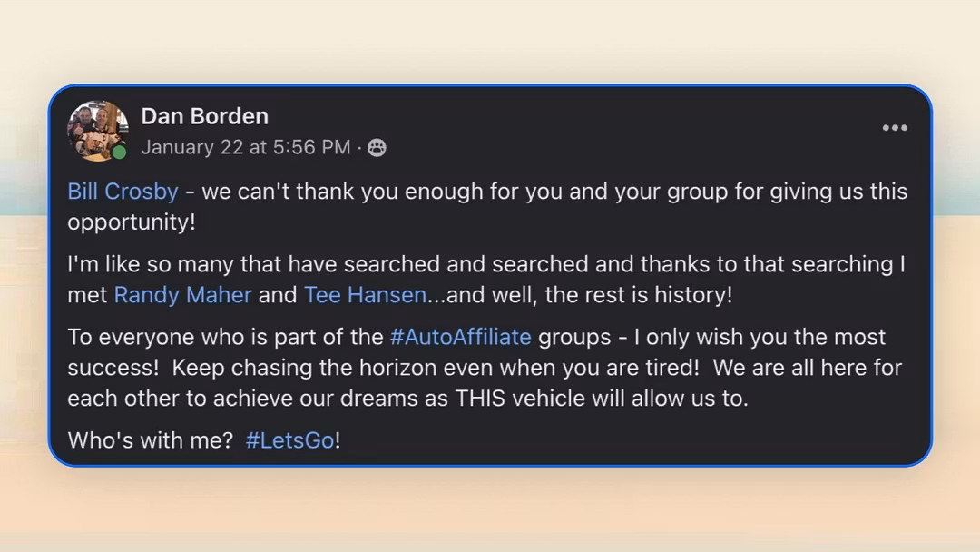
Task: Click the green online status dot
Action: click(x=119, y=153)
